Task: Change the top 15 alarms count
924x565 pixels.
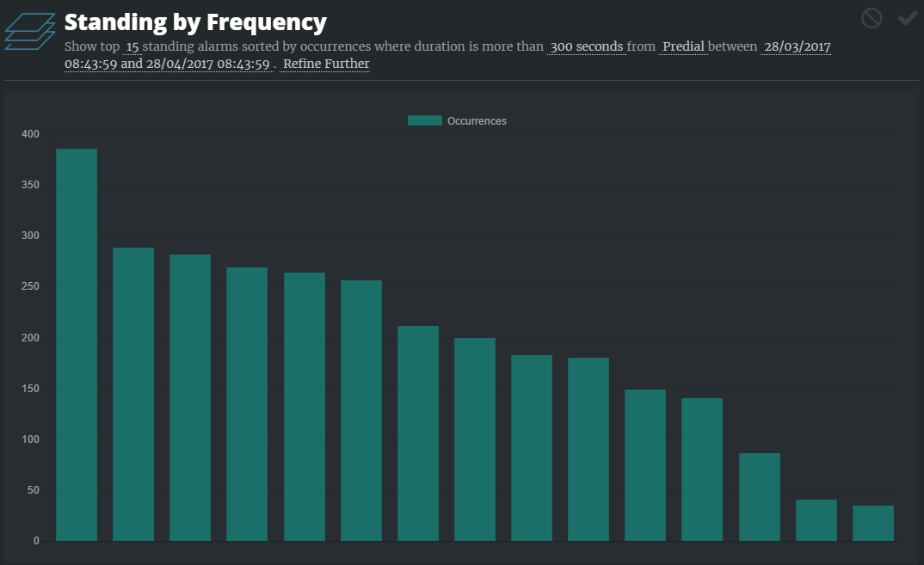Action: (132, 46)
